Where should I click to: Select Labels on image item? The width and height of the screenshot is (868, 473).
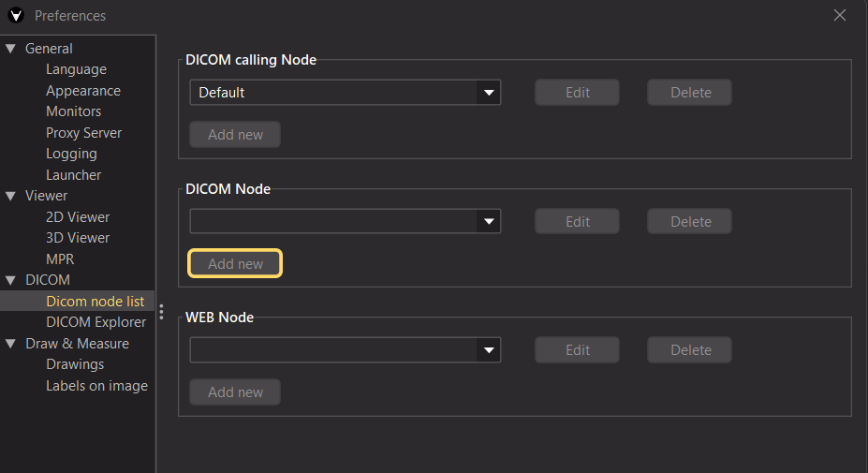click(x=96, y=386)
